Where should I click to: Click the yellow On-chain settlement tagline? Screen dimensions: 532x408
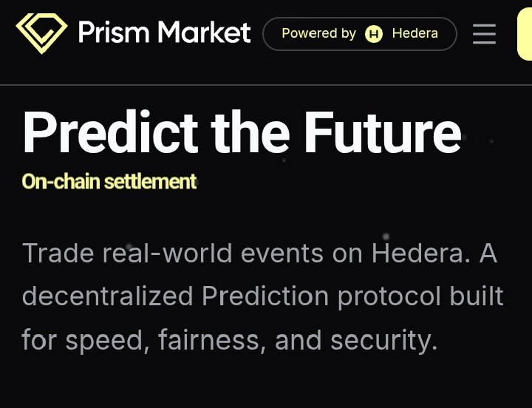[x=109, y=181]
